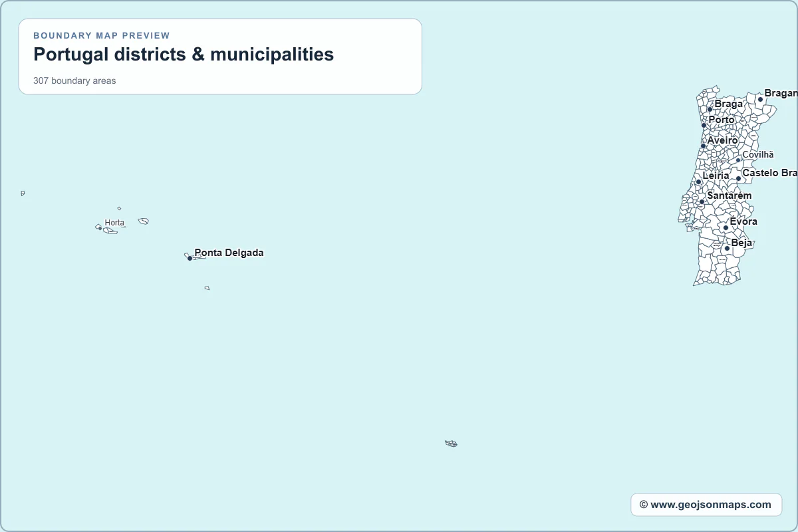This screenshot has width=798, height=532.
Task: Select the Évora label text
Action: [x=743, y=221]
